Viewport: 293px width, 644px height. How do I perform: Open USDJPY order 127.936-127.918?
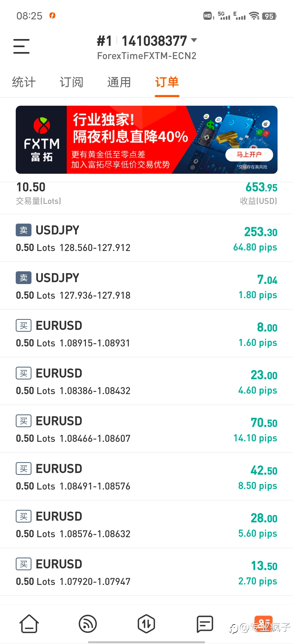tap(146, 286)
